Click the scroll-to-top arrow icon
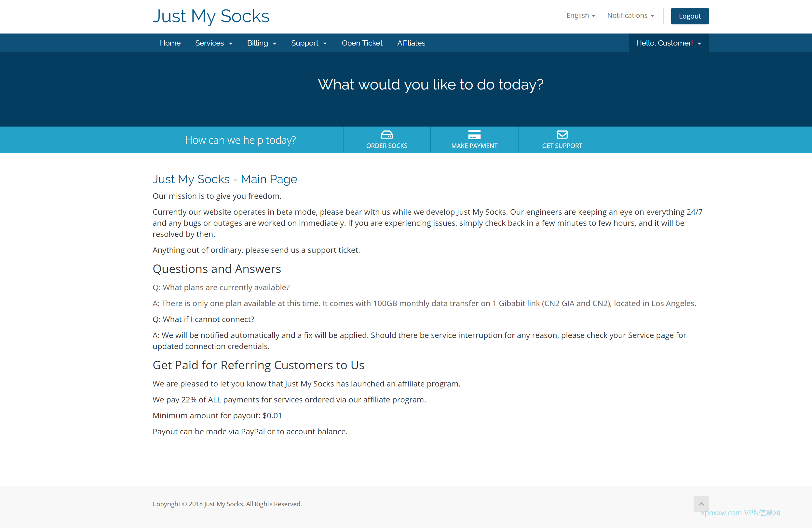 (701, 504)
